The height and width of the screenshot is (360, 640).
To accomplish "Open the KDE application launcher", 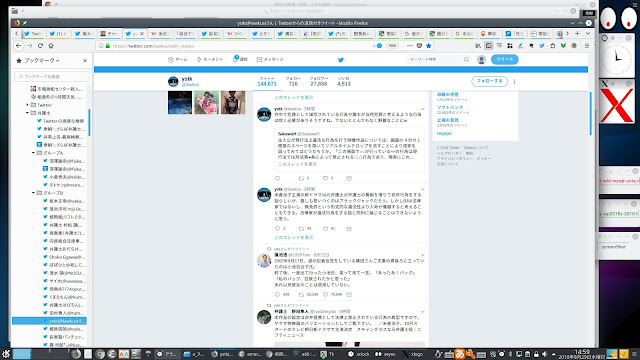I will coord(5,354).
